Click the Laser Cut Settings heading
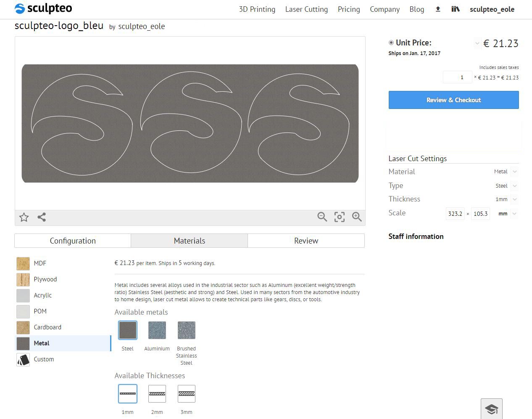The height and width of the screenshot is (419, 532). (x=418, y=159)
